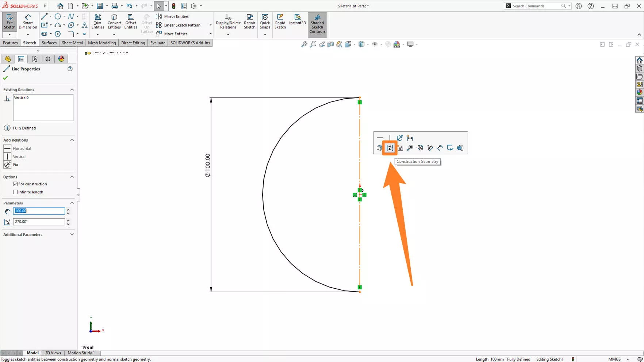Click the Repair Sketch icon
The height and width of the screenshot is (362, 644).
[249, 21]
